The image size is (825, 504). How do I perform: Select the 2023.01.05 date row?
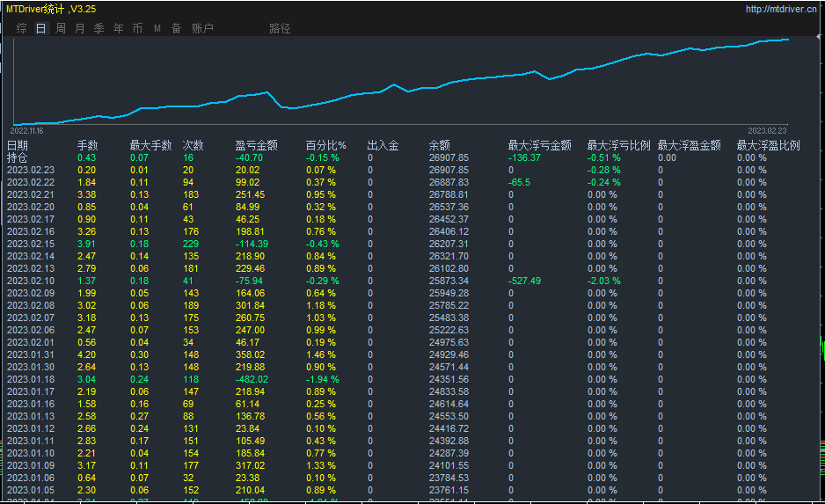[x=31, y=490]
